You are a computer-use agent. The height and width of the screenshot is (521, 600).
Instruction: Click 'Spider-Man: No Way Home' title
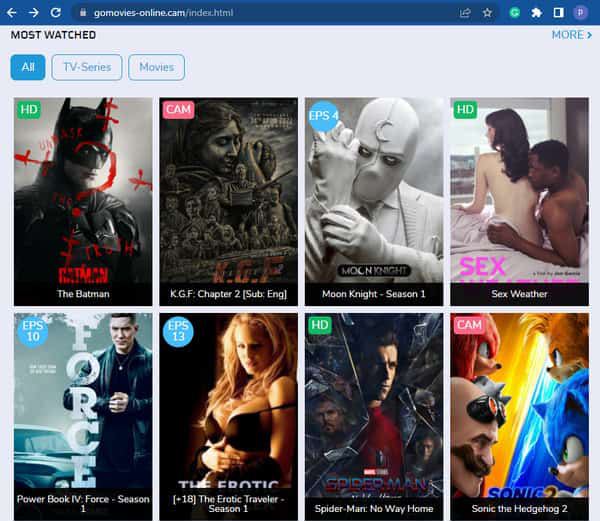[374, 509]
